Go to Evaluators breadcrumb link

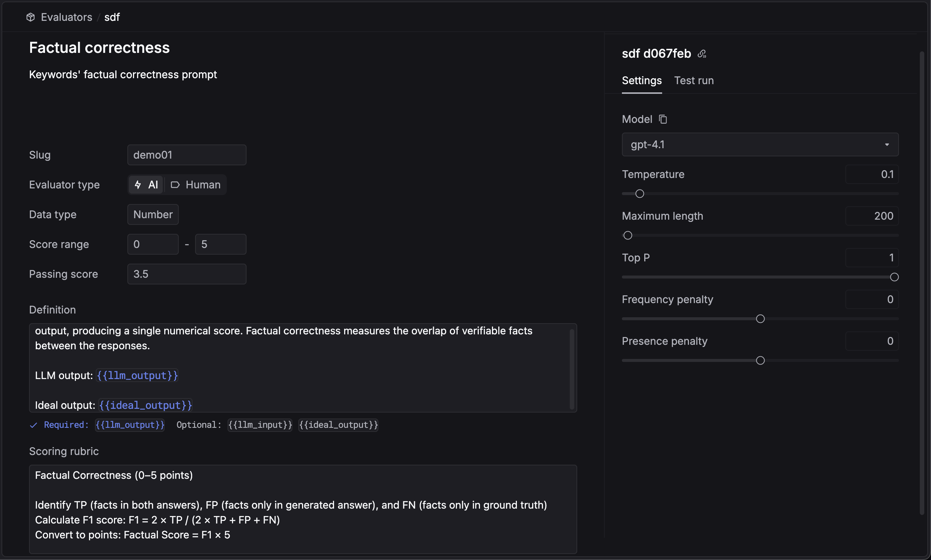(x=66, y=17)
